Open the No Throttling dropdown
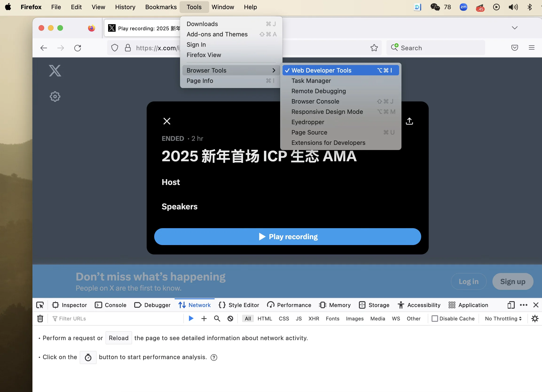 [503, 319]
